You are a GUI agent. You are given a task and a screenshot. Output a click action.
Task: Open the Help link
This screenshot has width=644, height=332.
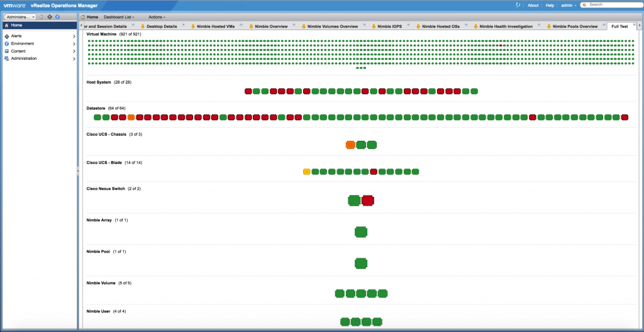point(550,5)
